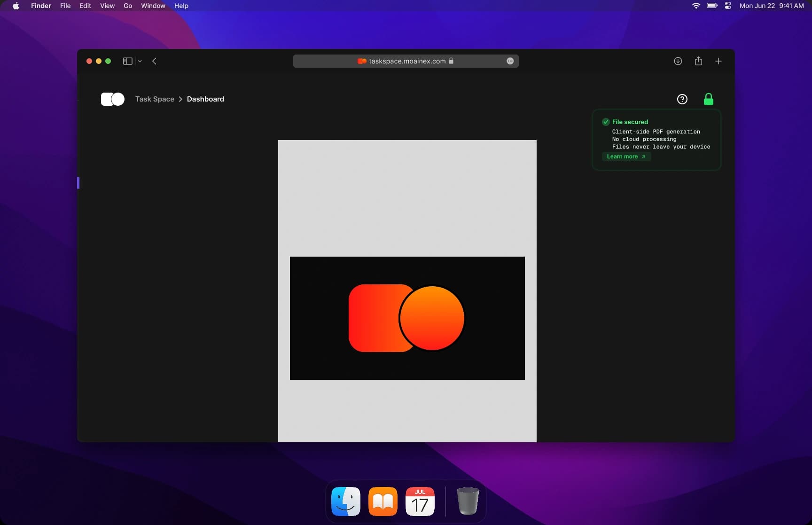The image size is (812, 525).
Task: Click the 'No cloud processing' text
Action: (644, 139)
